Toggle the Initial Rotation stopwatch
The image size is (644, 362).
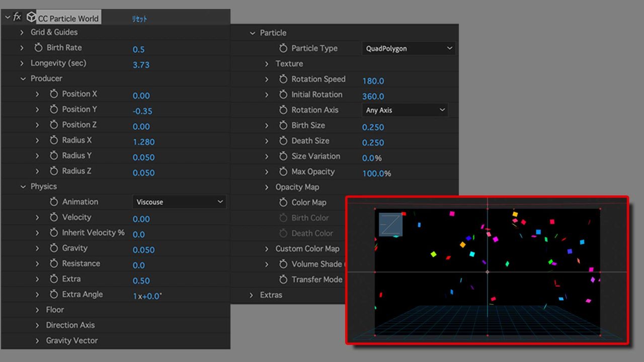[283, 95]
